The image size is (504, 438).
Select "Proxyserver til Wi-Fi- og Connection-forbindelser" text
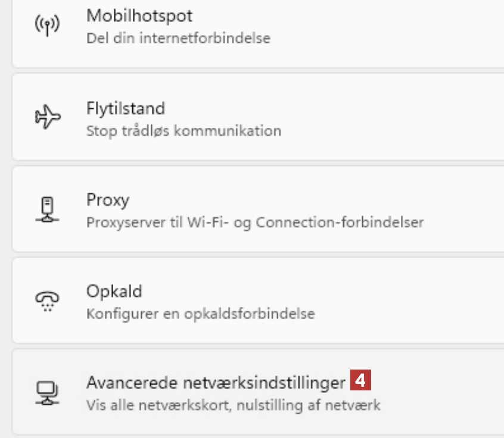tap(255, 223)
